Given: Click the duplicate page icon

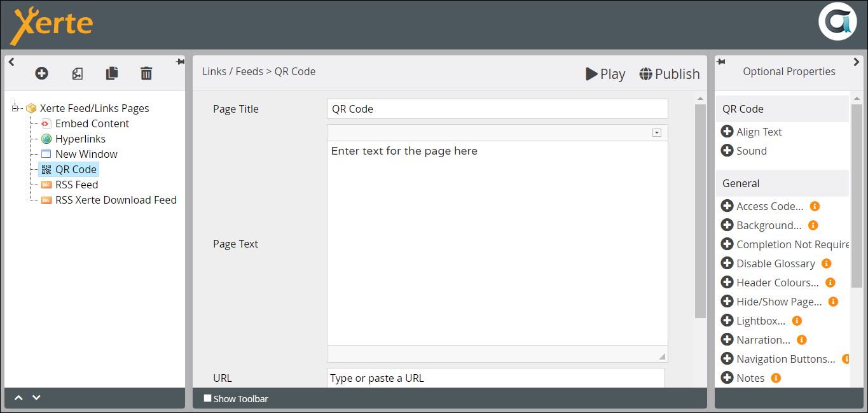Looking at the screenshot, I should pos(112,73).
